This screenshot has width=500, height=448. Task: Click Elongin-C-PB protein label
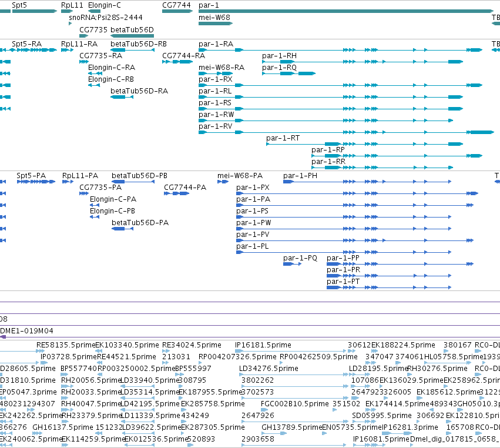click(112, 211)
